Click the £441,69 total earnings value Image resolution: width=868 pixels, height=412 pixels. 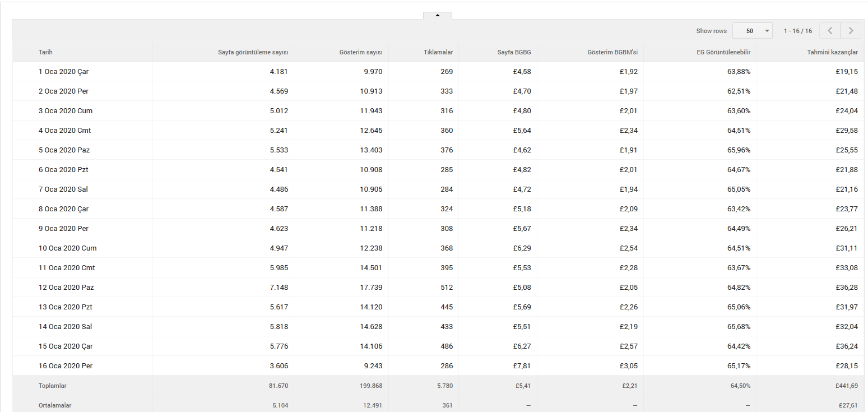846,386
